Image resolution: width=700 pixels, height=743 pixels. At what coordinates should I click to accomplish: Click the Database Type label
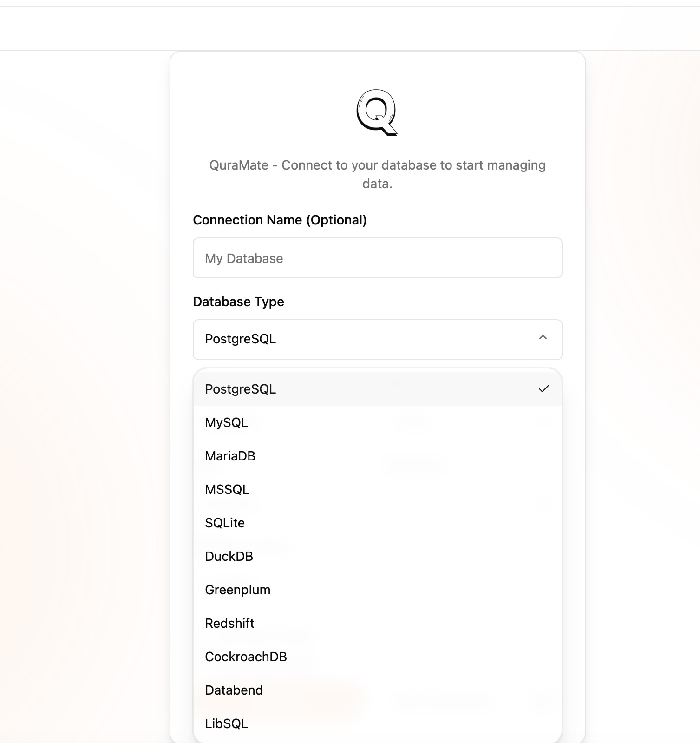click(239, 302)
